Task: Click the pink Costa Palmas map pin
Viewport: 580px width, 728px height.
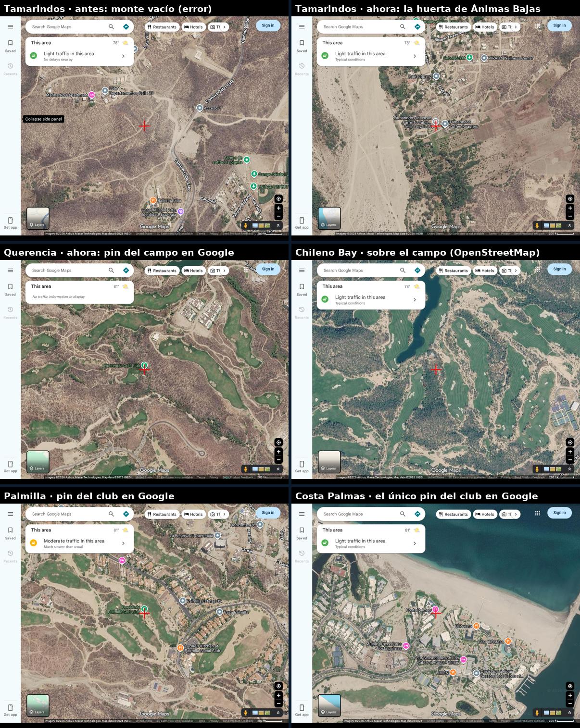Action: [x=435, y=610]
